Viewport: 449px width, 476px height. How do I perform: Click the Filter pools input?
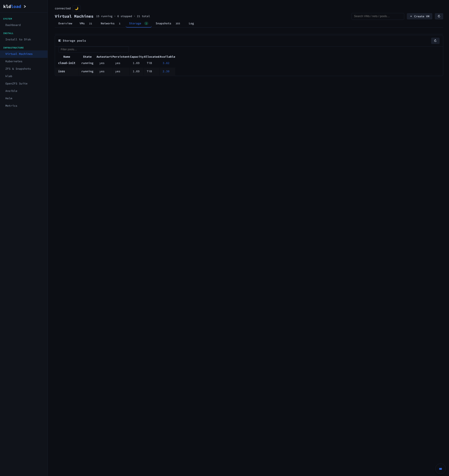[94, 49]
